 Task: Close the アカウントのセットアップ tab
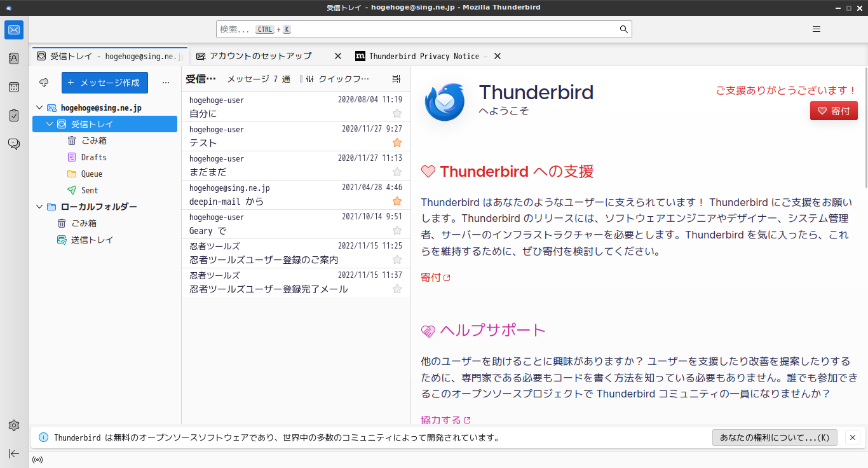(x=338, y=56)
